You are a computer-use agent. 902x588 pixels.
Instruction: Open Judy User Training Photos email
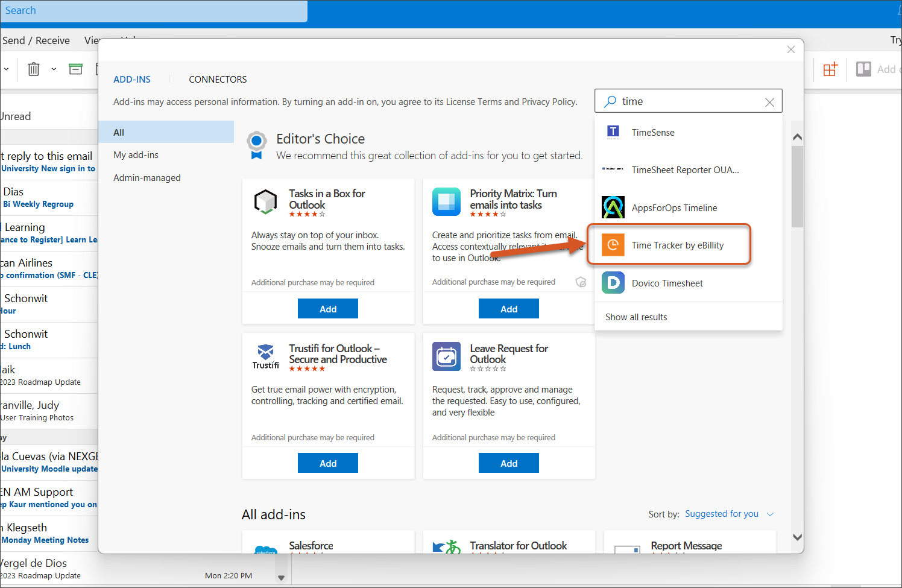[49, 411]
